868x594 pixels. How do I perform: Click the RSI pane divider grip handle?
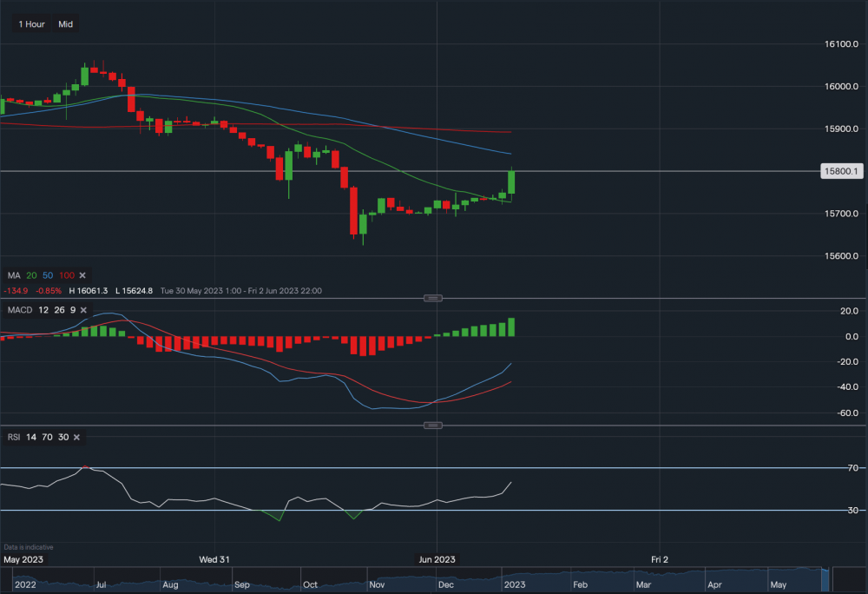click(433, 425)
